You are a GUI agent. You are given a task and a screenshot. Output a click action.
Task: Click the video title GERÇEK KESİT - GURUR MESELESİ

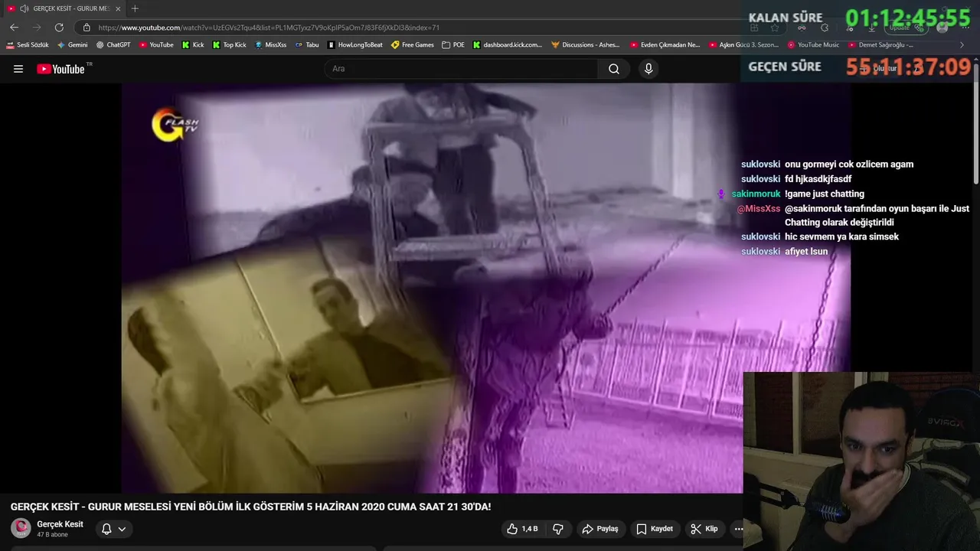[250, 507]
